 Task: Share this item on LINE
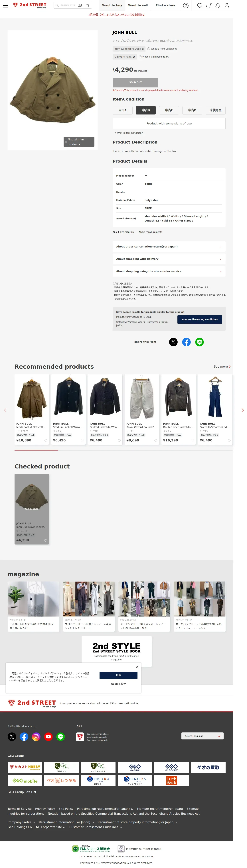tap(199, 342)
